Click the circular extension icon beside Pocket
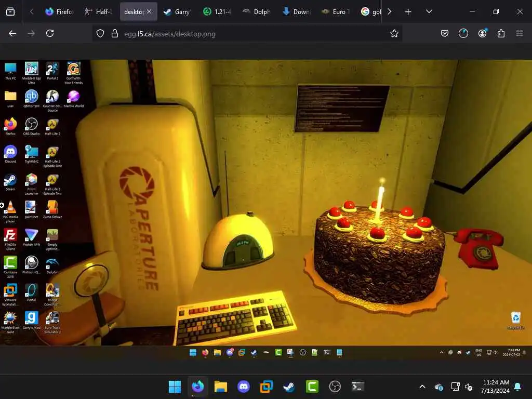This screenshot has height=399, width=532. 463,33
